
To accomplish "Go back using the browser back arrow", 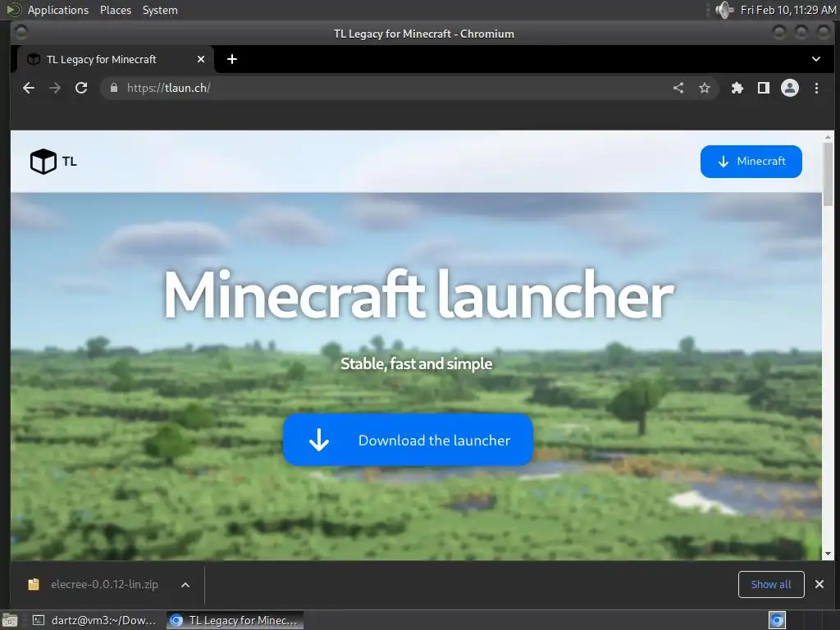I will [x=29, y=88].
